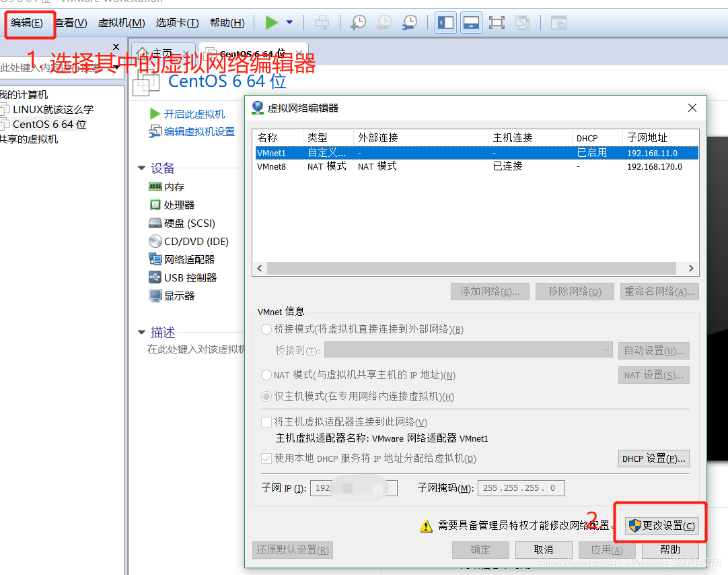Click the 名称 column header
Viewport: 728px width, 575px height.
279,138
